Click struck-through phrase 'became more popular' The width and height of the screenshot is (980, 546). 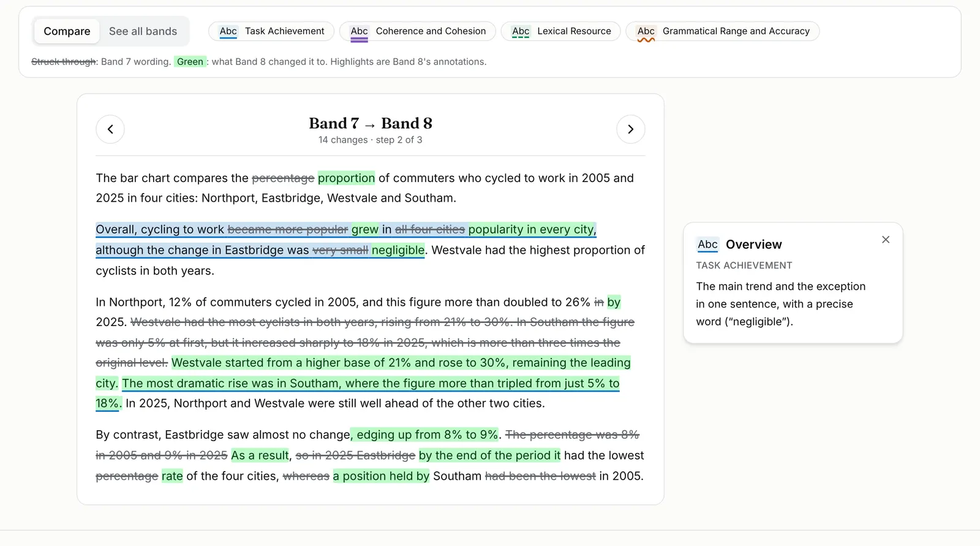point(288,230)
